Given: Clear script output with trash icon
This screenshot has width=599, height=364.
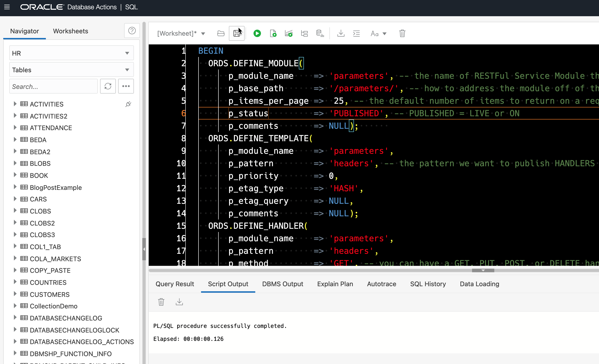Looking at the screenshot, I should point(161,302).
